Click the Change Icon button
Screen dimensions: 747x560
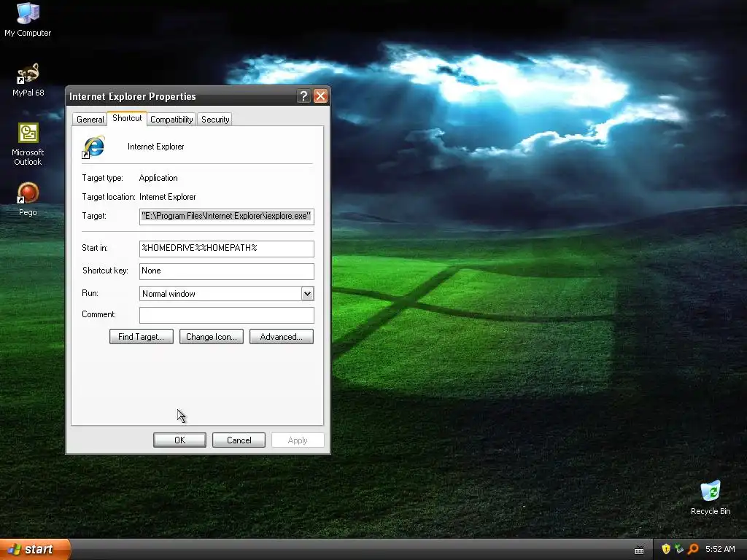pos(211,337)
